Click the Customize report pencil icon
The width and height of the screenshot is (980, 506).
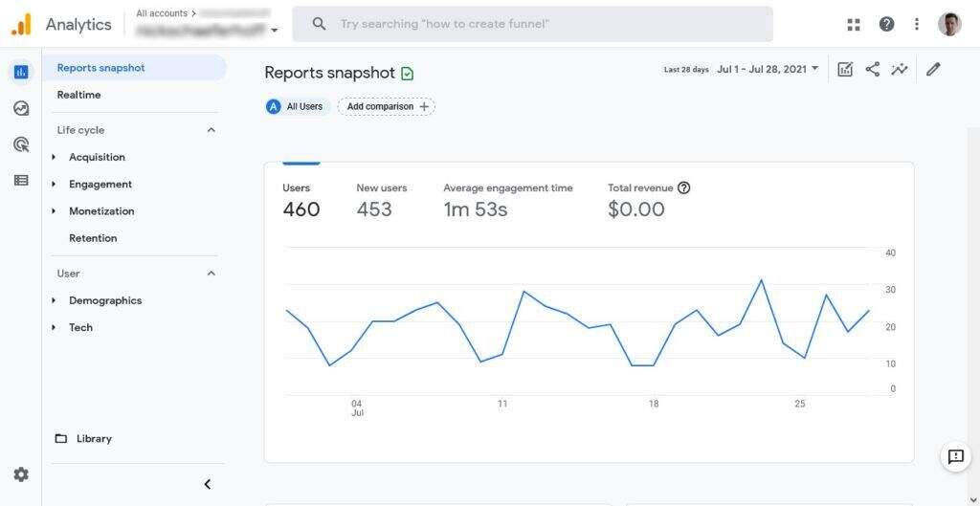coord(933,69)
